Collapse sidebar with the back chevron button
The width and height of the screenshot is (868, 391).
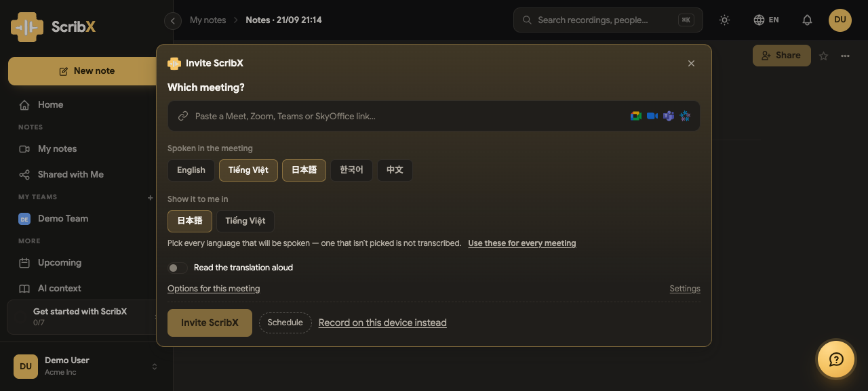[173, 21]
